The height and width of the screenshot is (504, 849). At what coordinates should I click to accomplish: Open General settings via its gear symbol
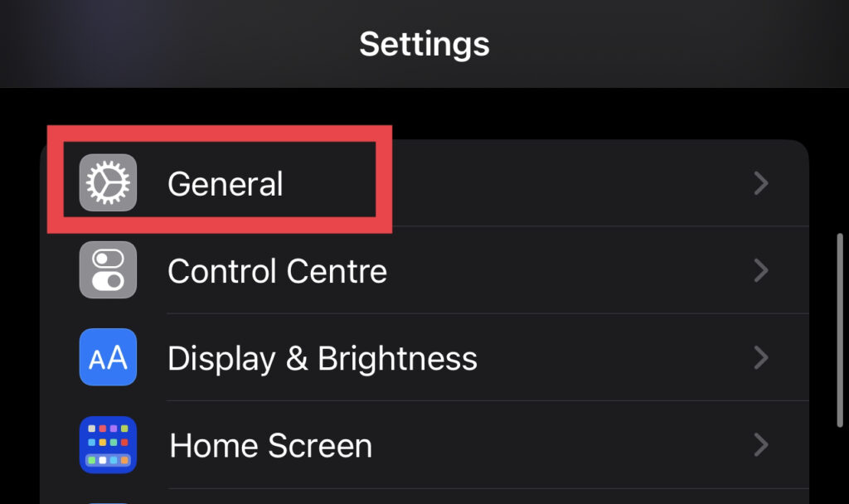pos(109,183)
